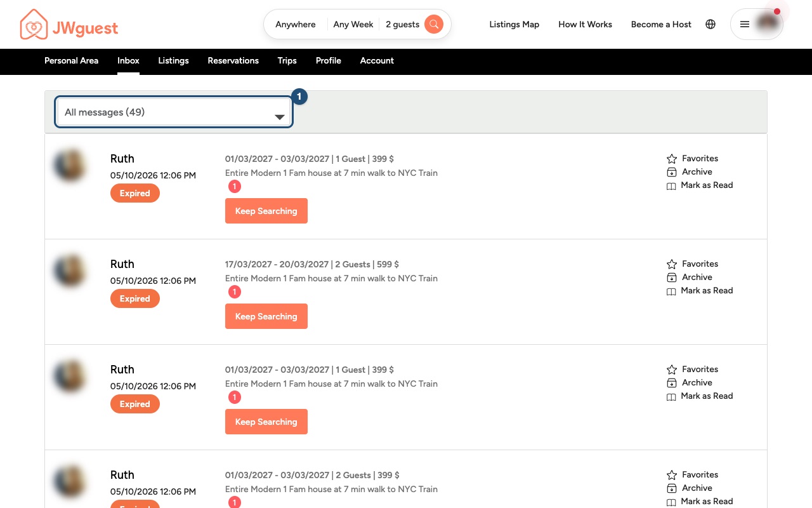
Task: Open the Anywhere location selector
Action: 296,24
